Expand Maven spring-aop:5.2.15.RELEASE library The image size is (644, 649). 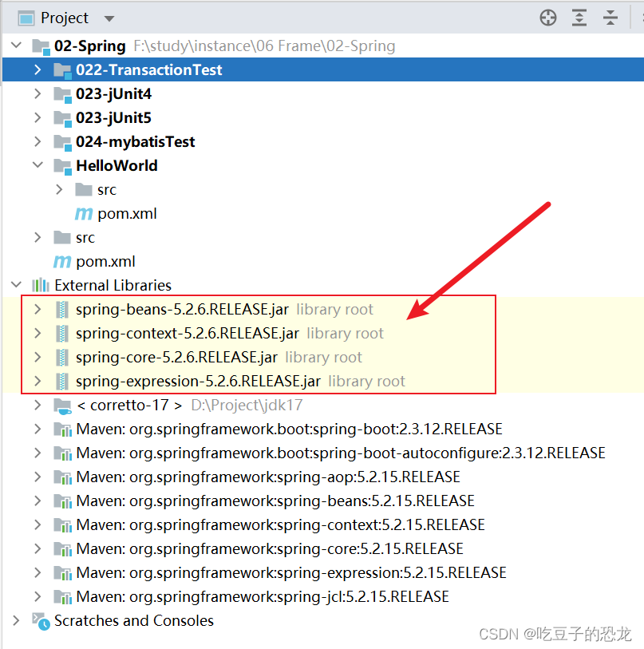[x=38, y=477]
